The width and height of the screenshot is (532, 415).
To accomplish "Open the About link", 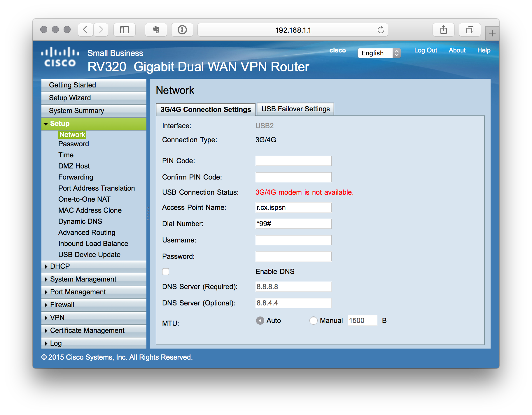I will [x=457, y=50].
